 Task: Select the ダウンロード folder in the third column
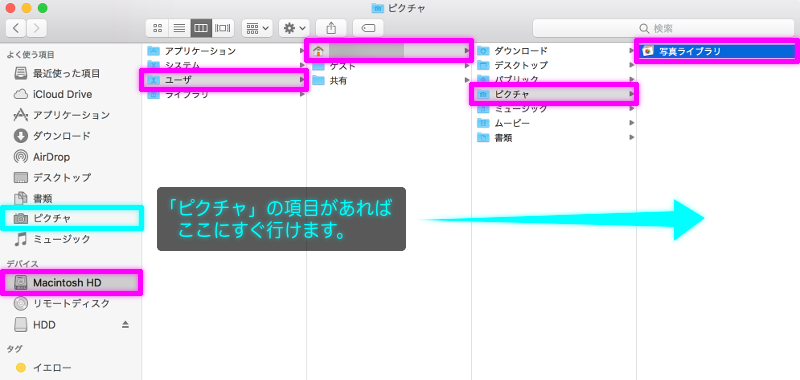(x=555, y=51)
